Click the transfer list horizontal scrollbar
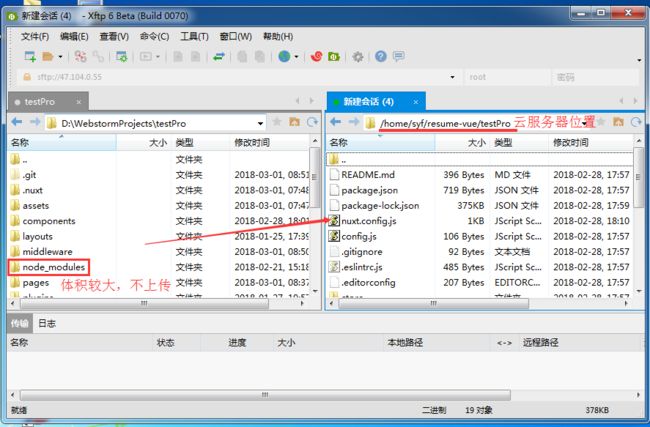Viewport: 650px width, 427px height. 265,395
